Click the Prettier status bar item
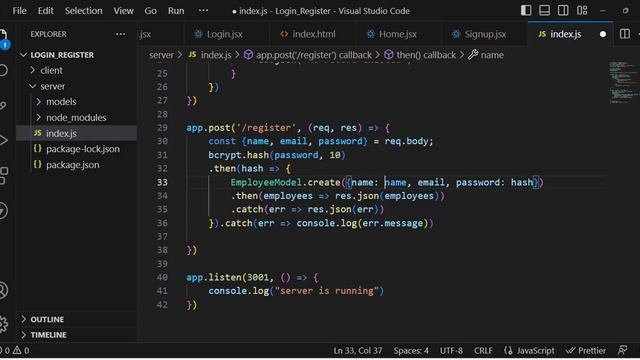The image size is (640, 360). (x=586, y=351)
